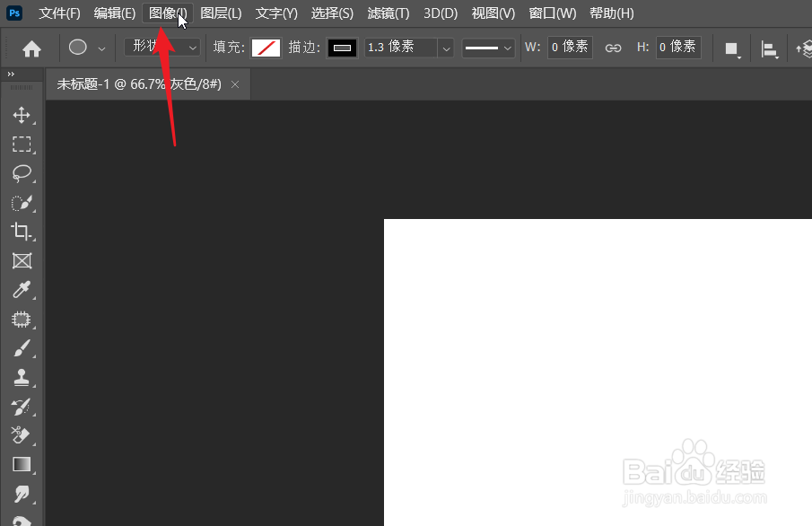Open the path alignment icon
This screenshot has width=812, height=526.
770,49
